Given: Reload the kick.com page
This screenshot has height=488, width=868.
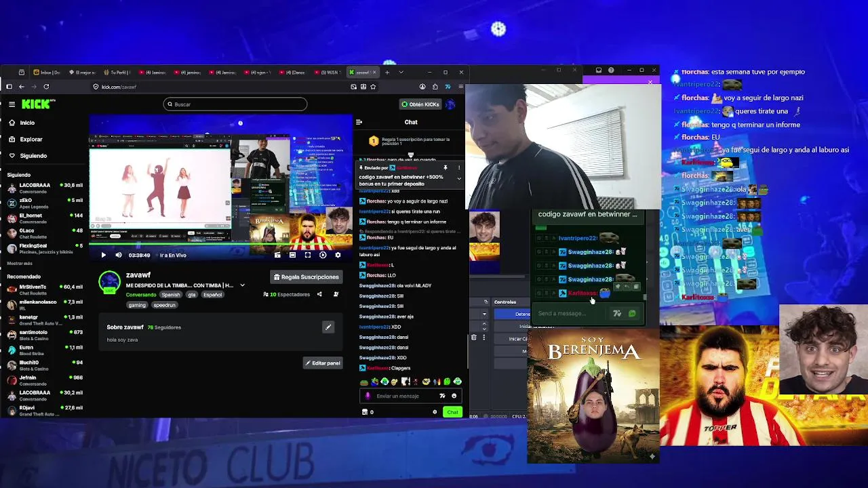Looking at the screenshot, I should click(x=46, y=87).
